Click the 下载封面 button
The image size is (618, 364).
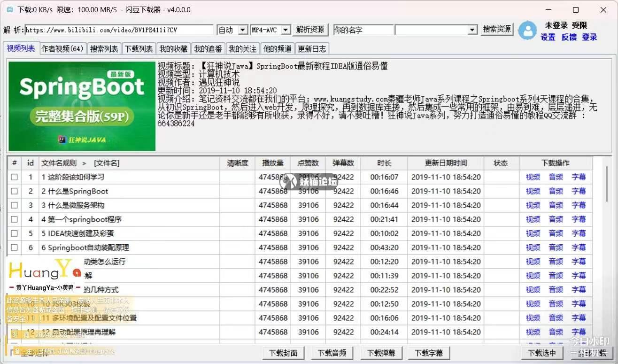click(x=283, y=353)
